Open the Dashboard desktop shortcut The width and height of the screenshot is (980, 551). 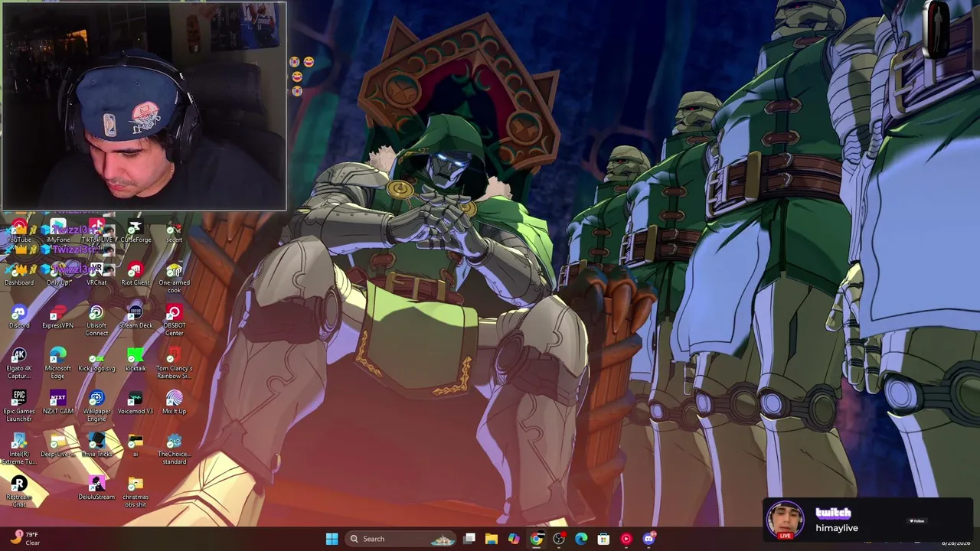tap(19, 273)
